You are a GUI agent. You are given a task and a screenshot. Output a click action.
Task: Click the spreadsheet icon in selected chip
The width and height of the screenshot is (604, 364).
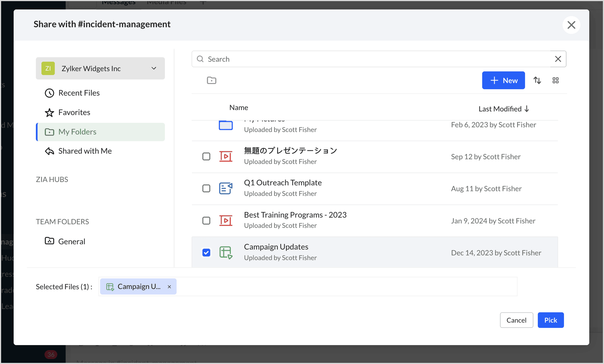click(x=110, y=287)
